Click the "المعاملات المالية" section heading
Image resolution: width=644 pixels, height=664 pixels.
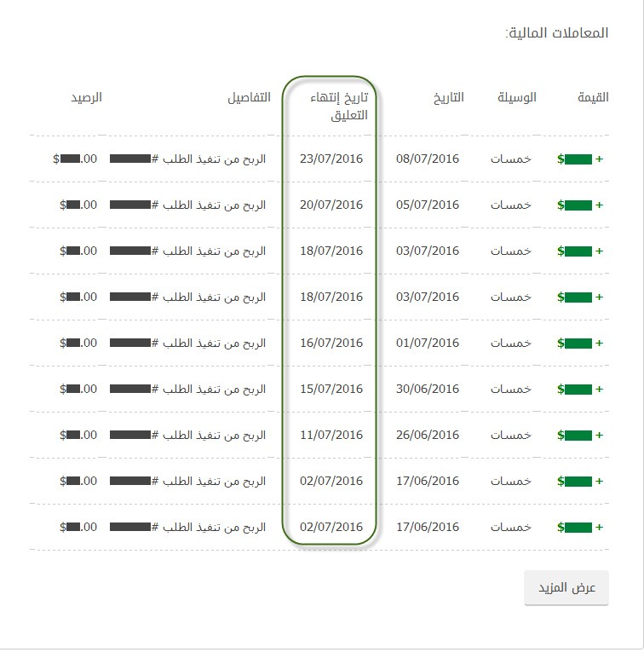point(557,33)
